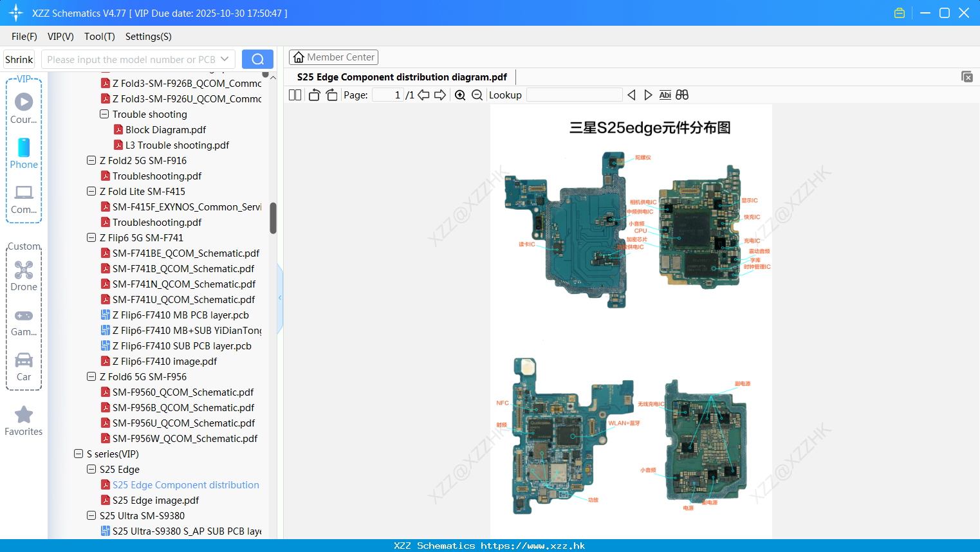Collapse the Z Flip6 5G SM-F741 node
Screen dimensions: 980x552
pos(91,237)
